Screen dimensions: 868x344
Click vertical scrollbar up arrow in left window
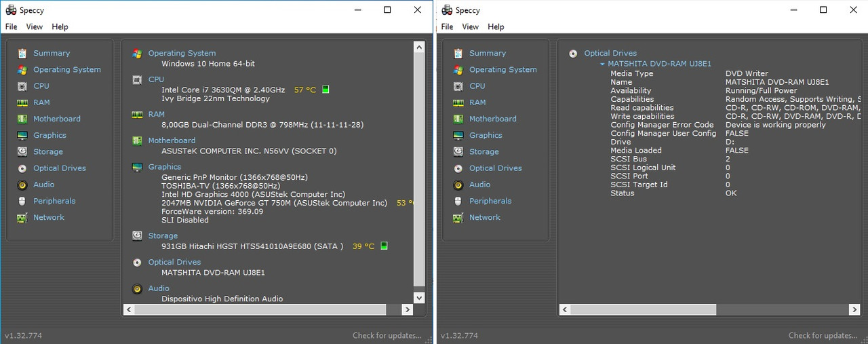click(x=418, y=47)
